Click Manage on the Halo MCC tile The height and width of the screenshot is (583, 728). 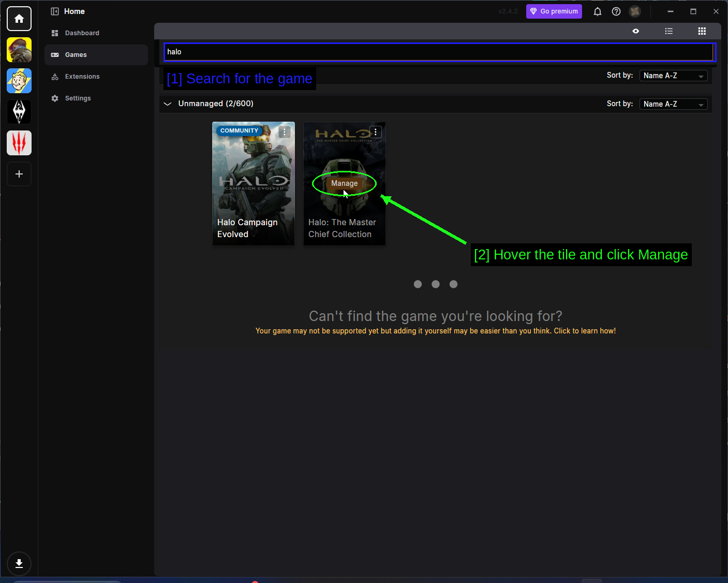click(345, 183)
